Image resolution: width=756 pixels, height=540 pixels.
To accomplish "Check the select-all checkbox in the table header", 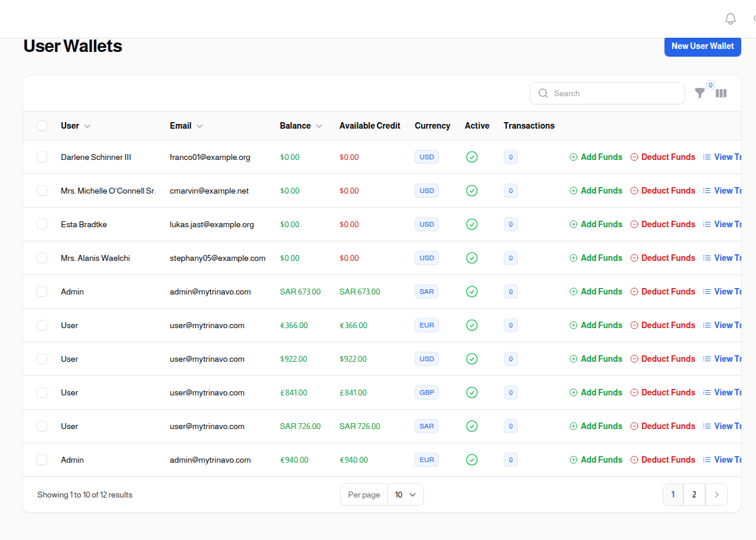I will [x=42, y=126].
